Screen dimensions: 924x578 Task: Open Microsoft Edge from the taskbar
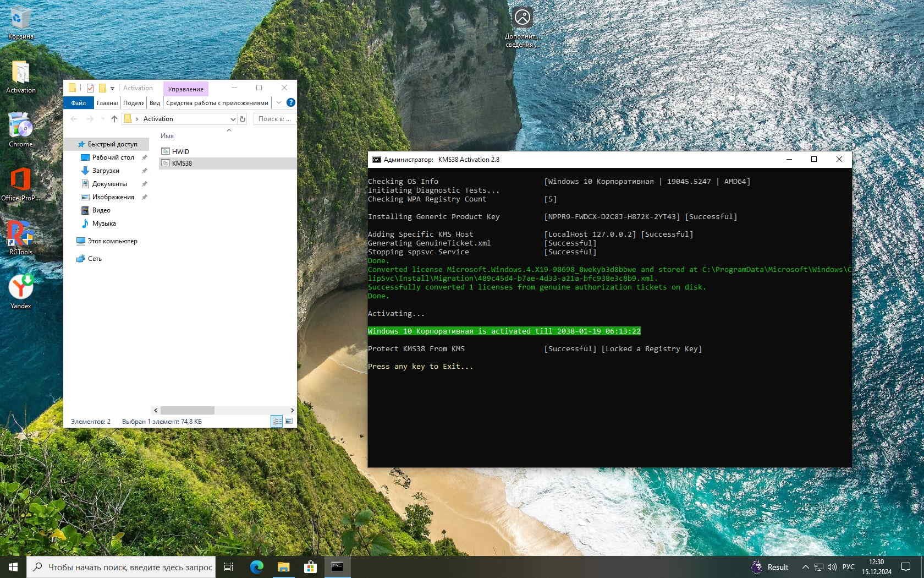coord(256,567)
